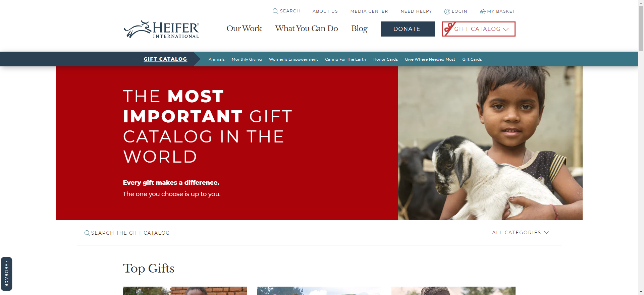
Task: Click the Heifer International logo
Action: coord(161,29)
